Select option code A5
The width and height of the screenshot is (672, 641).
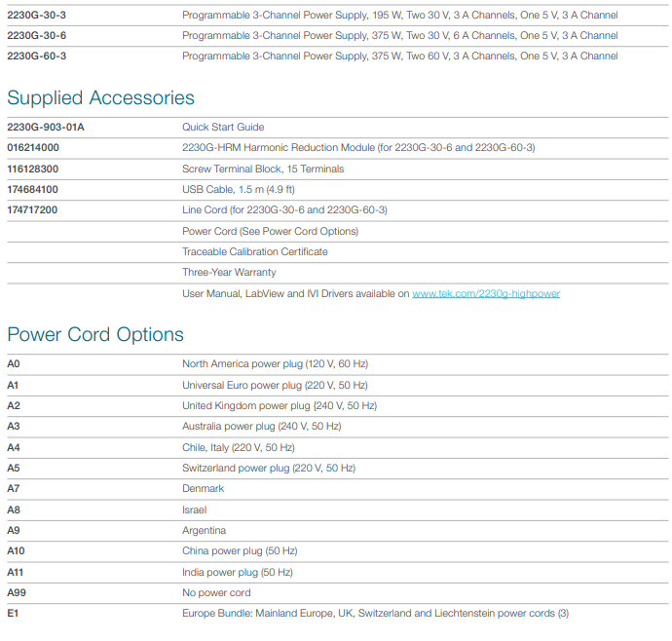coord(14,469)
